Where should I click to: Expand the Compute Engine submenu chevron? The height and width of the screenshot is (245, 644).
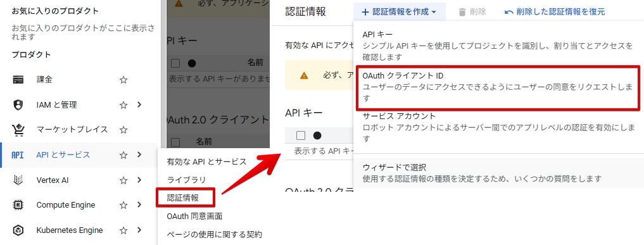(139, 204)
